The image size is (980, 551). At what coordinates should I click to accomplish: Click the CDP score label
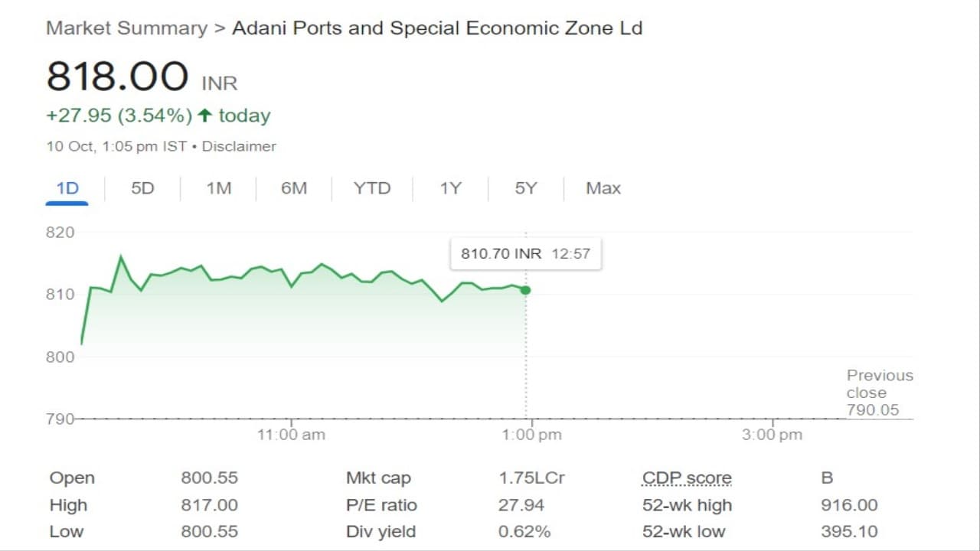687,478
